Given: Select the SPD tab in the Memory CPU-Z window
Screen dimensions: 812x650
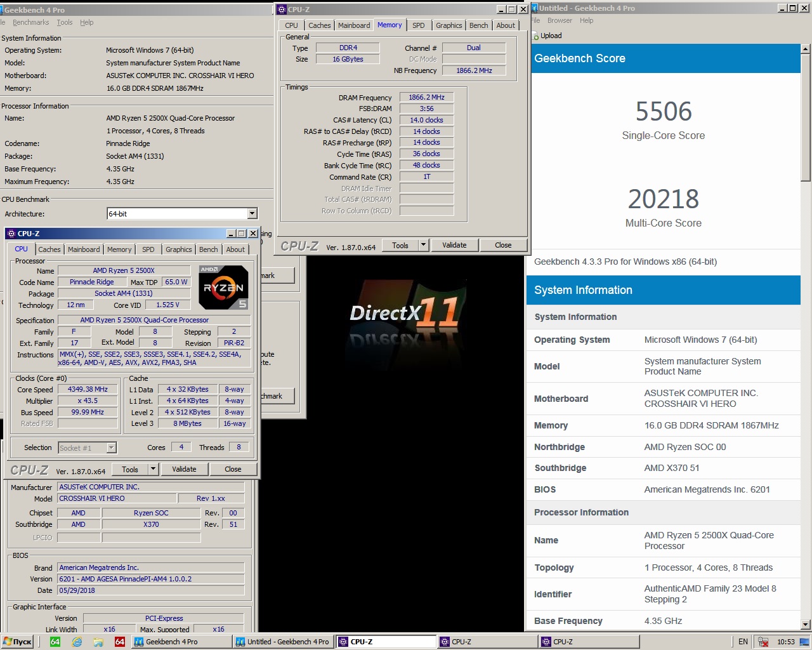Looking at the screenshot, I should click(419, 25).
